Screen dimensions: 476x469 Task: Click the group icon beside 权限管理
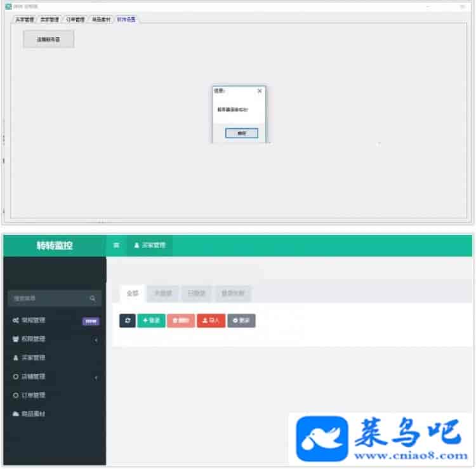pyautogui.click(x=16, y=339)
